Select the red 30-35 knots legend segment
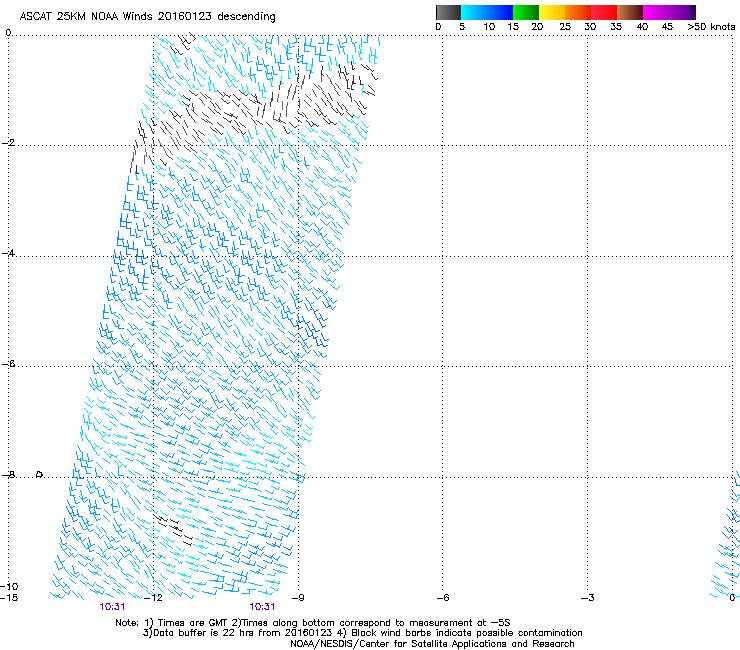The image size is (740, 650). click(604, 12)
